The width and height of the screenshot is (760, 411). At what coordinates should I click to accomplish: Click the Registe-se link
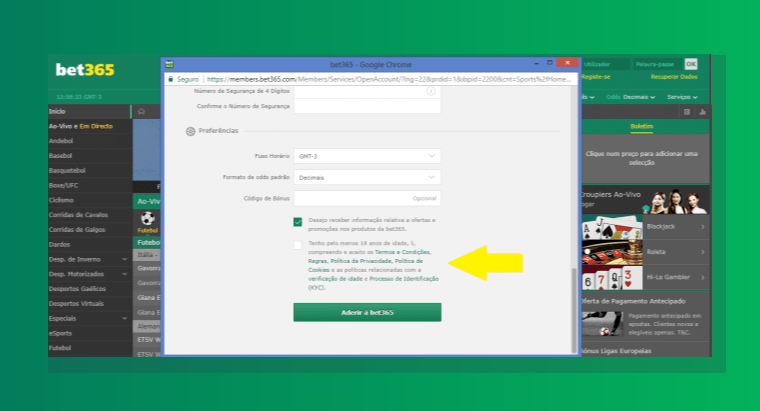coord(596,77)
